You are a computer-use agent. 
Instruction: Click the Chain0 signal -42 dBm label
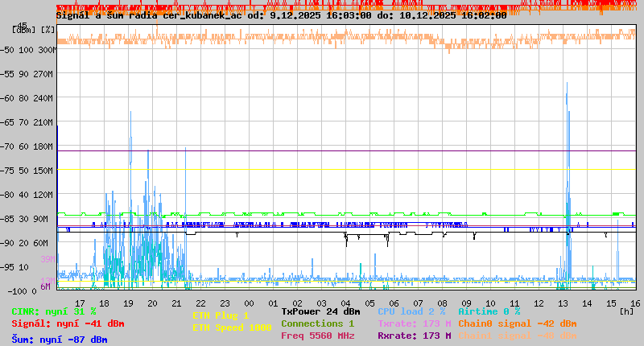(517, 323)
